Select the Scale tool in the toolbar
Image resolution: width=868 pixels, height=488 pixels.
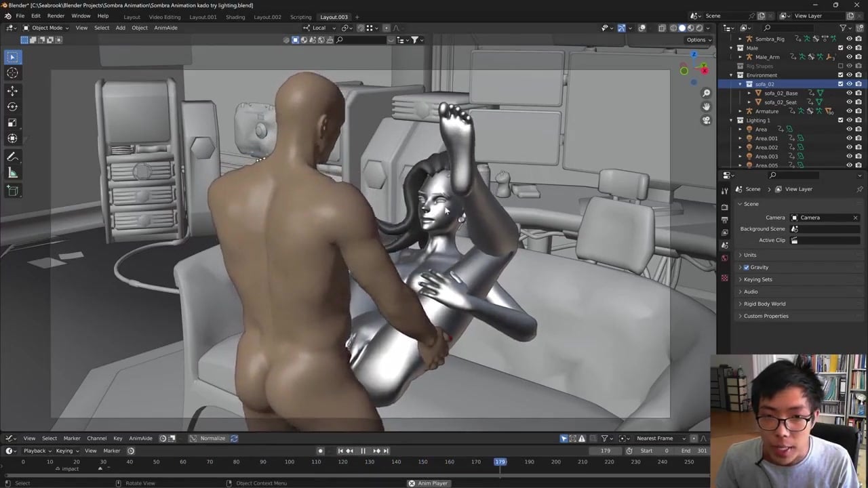pos(12,123)
